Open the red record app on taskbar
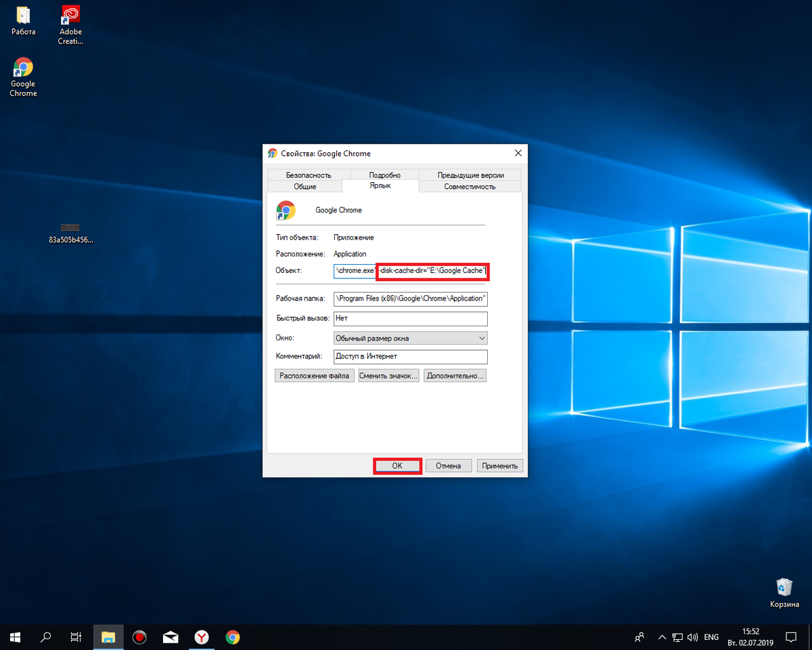 [139, 637]
